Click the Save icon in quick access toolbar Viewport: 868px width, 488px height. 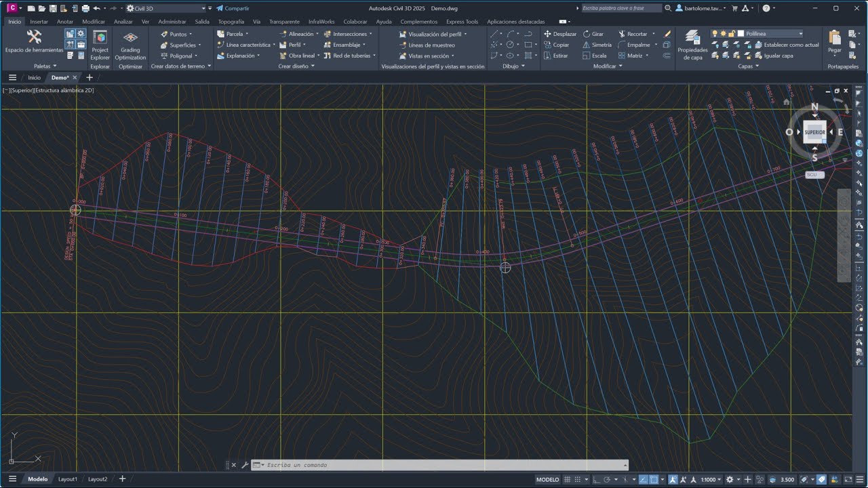52,8
